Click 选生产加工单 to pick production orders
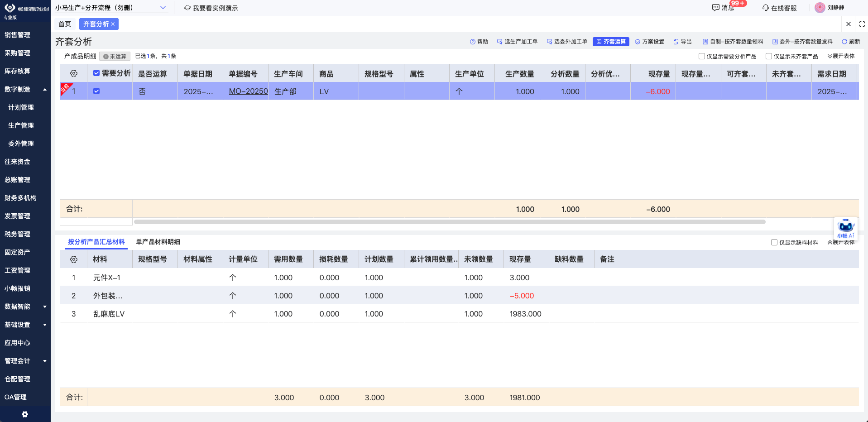The width and height of the screenshot is (868, 422). [517, 41]
